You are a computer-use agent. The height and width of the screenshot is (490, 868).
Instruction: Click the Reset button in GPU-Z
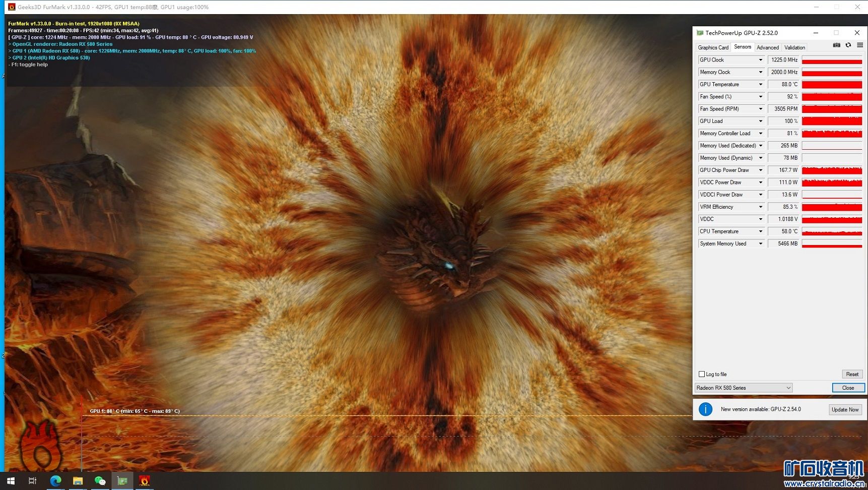click(852, 374)
